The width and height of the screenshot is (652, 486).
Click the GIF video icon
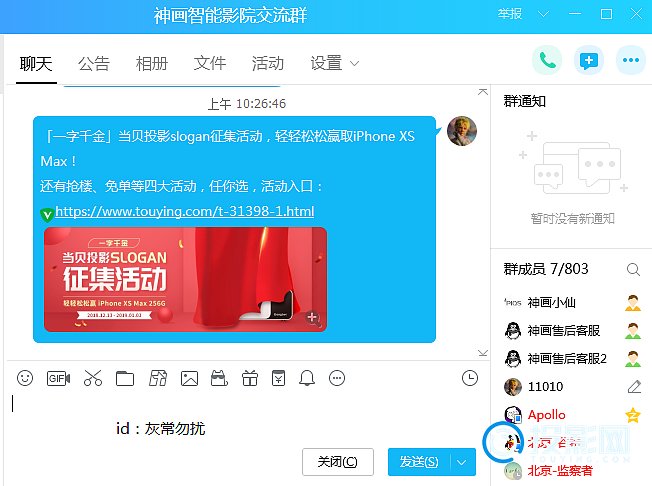click(58, 378)
